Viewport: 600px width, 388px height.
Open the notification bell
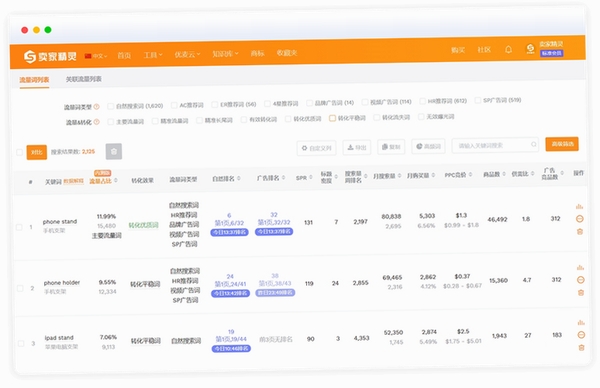509,49
